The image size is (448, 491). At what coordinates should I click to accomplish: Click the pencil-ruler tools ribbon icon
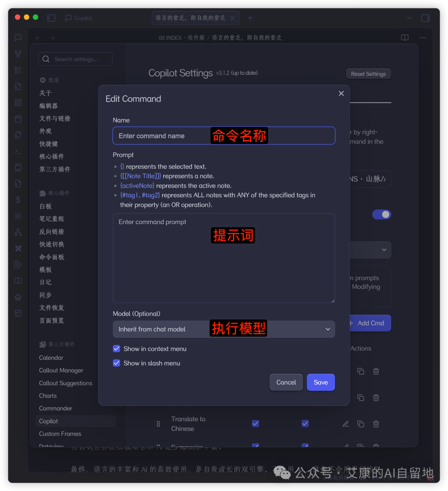[18, 249]
